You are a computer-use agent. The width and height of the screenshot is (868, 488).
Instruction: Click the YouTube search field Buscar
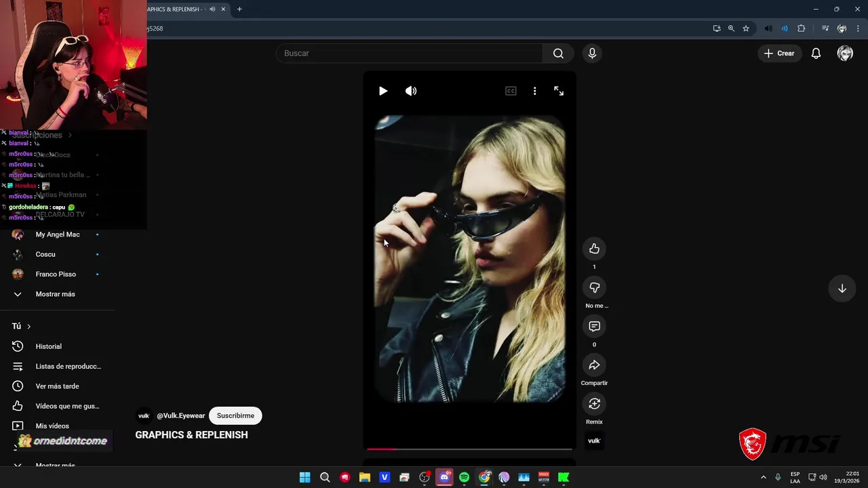click(x=409, y=53)
